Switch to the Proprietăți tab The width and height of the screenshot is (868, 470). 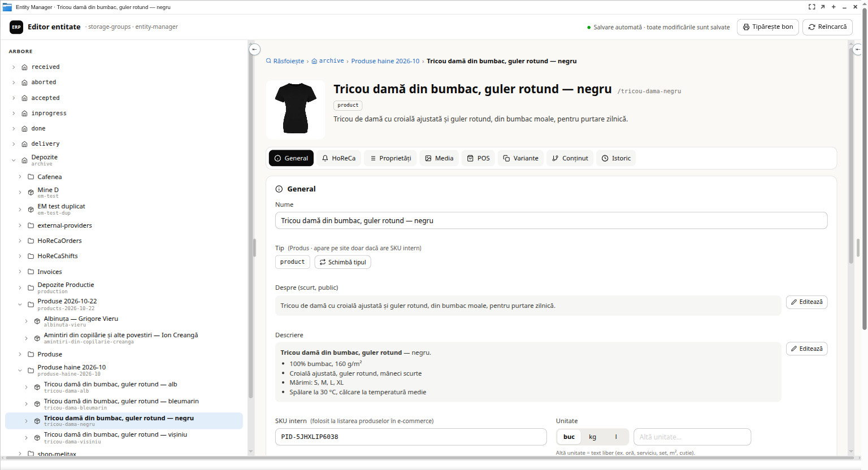click(x=390, y=158)
